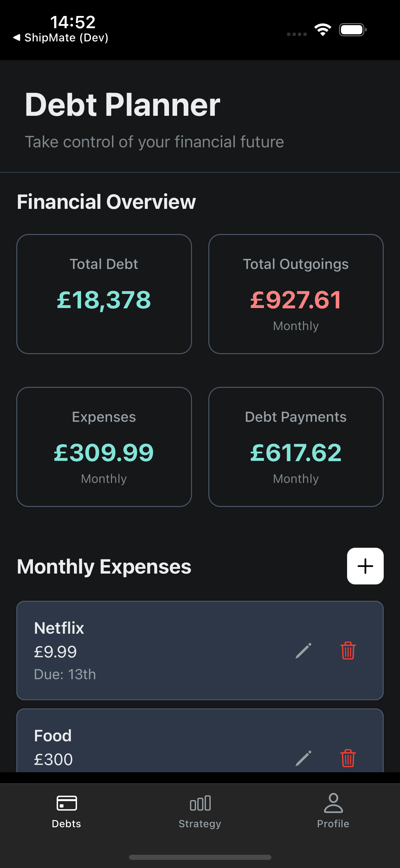The width and height of the screenshot is (400, 868).
Task: Tap the Wi-Fi status icon
Action: [323, 30]
